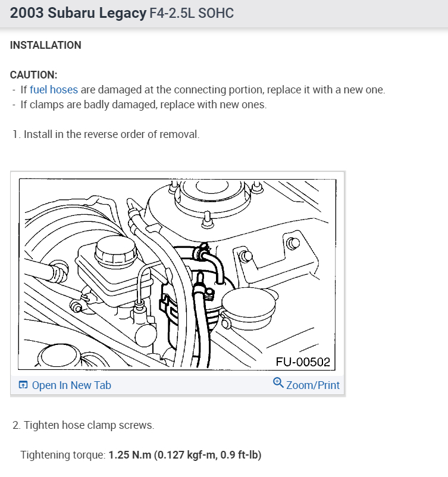
Task: Click the FU-00502 figure label
Action: pyautogui.click(x=303, y=362)
